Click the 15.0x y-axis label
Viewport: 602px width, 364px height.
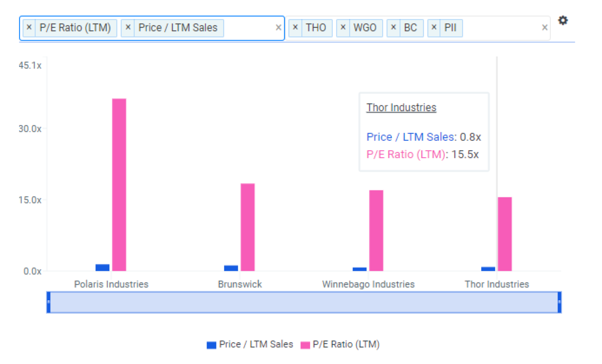click(30, 200)
